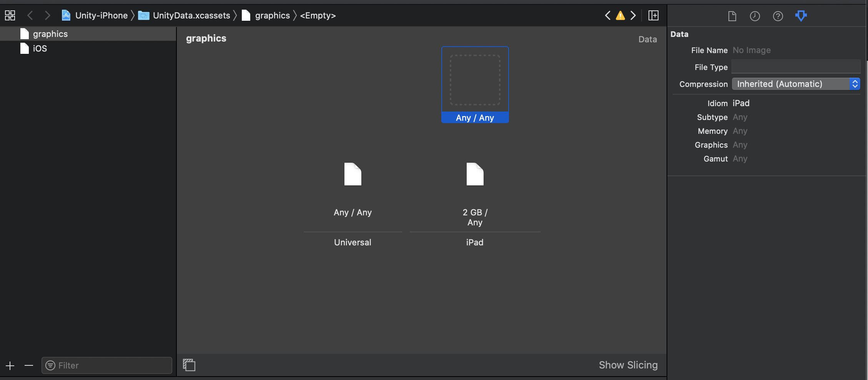Remove selected asset with the minus button
Viewport: 868px width, 380px height.
coord(28,365)
